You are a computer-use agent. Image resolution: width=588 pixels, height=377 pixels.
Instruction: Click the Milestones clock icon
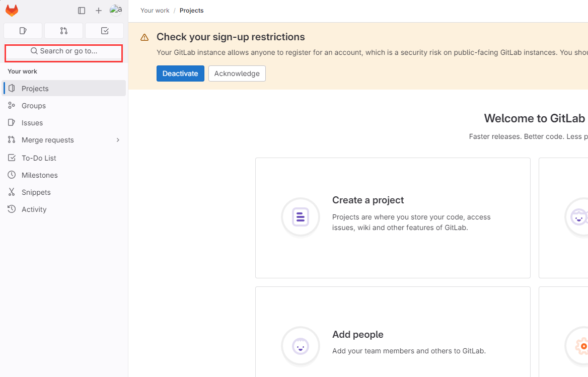click(12, 175)
